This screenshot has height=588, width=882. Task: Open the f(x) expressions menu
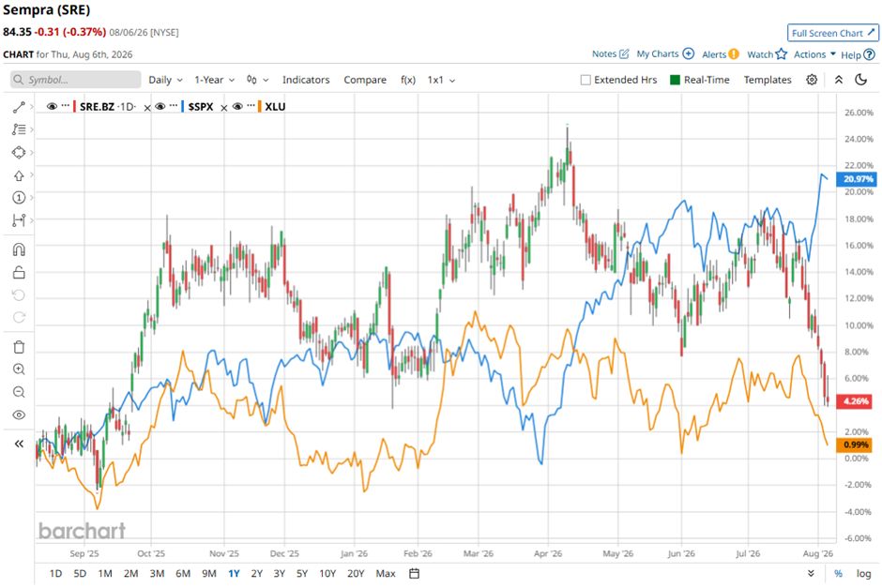pyautogui.click(x=408, y=80)
